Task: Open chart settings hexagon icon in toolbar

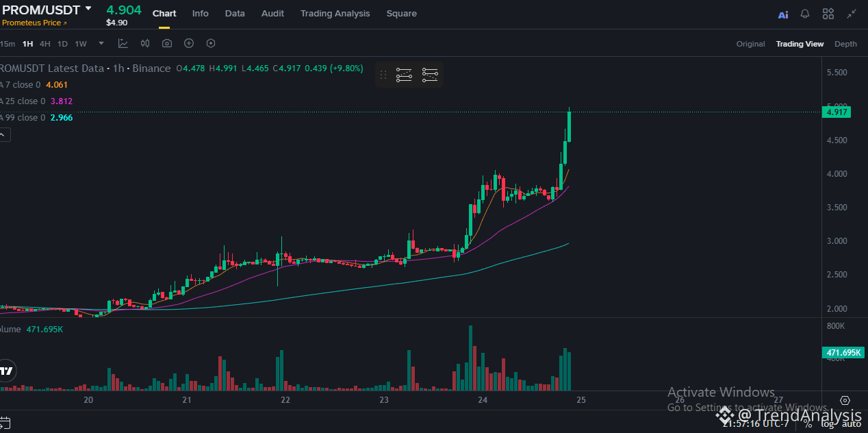Action: [211, 43]
